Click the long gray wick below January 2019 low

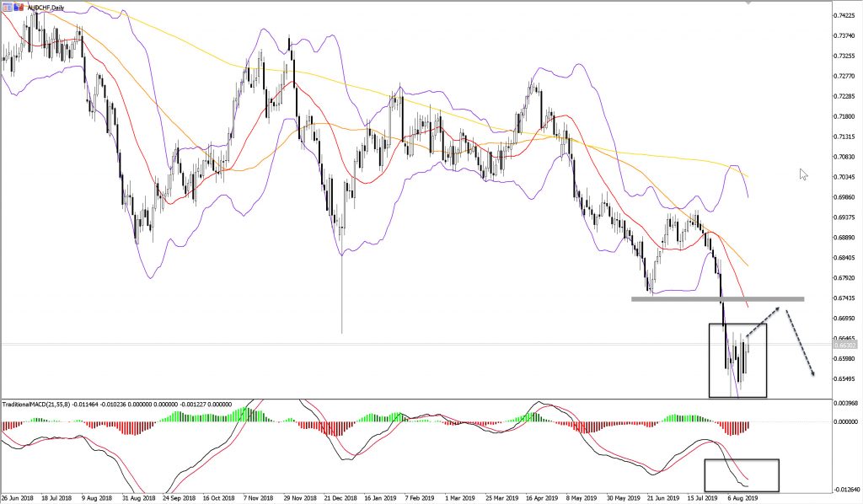point(341,295)
